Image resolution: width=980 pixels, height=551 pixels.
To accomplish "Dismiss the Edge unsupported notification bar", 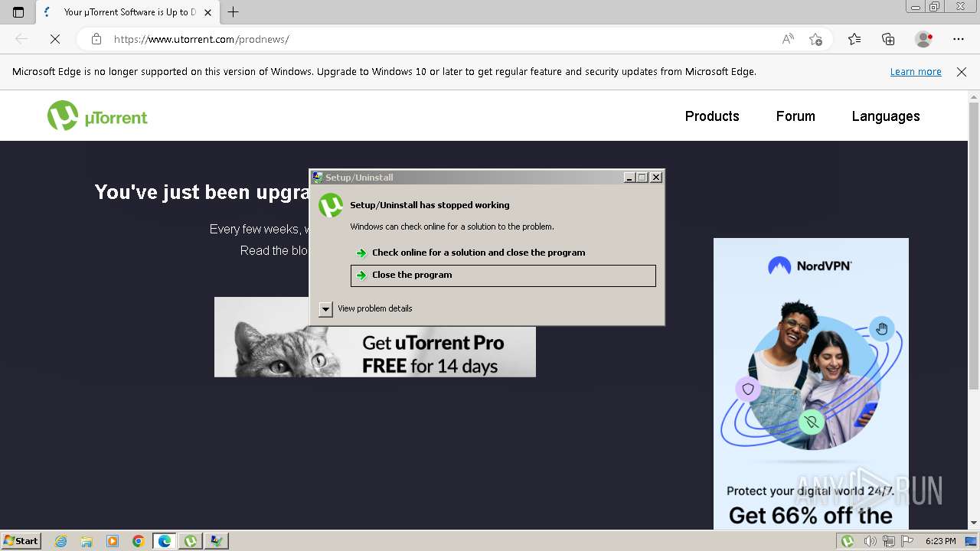I will (x=962, y=72).
